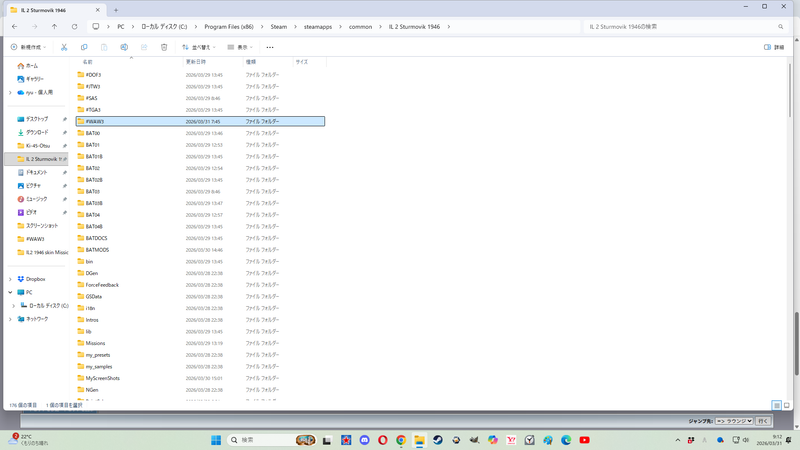Open Videos in quick access
This screenshot has width=800, height=450.
(x=31, y=212)
